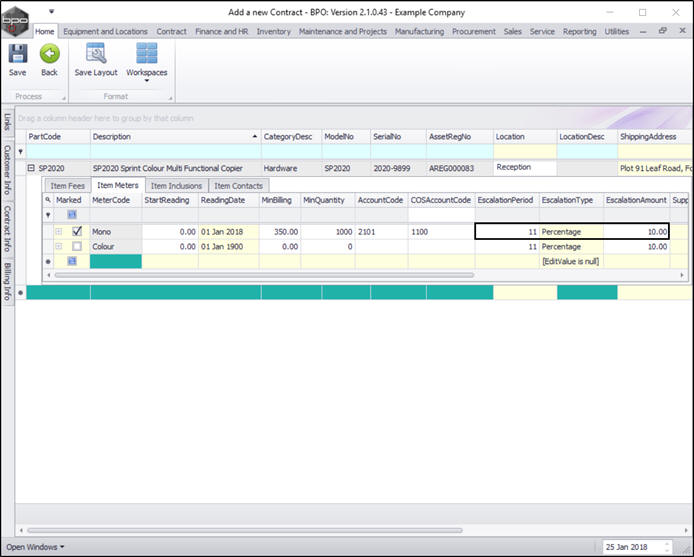The width and height of the screenshot is (694, 557).
Task: Toggle the Marked checkbox for Colour meter
Action: [77, 246]
